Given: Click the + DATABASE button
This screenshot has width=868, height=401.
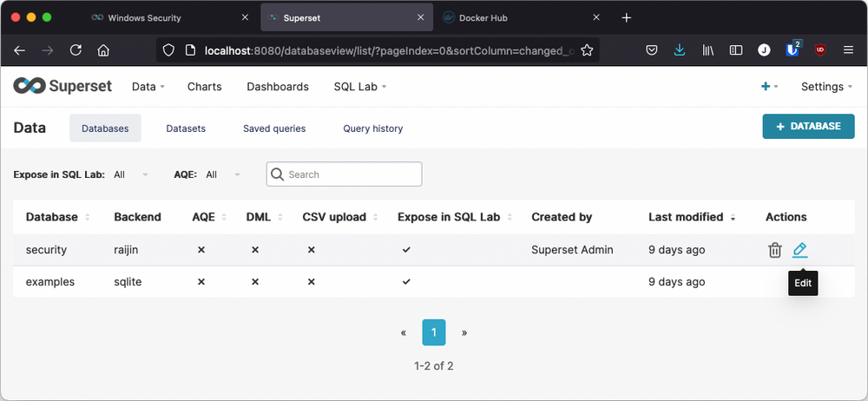Looking at the screenshot, I should click(808, 126).
